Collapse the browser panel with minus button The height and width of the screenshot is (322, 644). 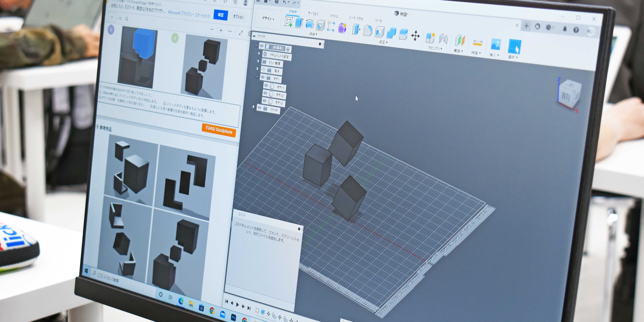320,44
